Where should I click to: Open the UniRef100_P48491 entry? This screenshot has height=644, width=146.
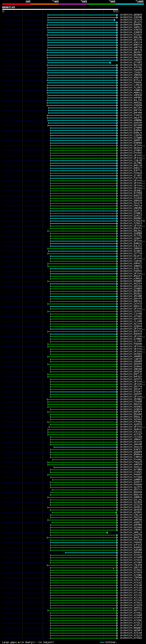131,82
